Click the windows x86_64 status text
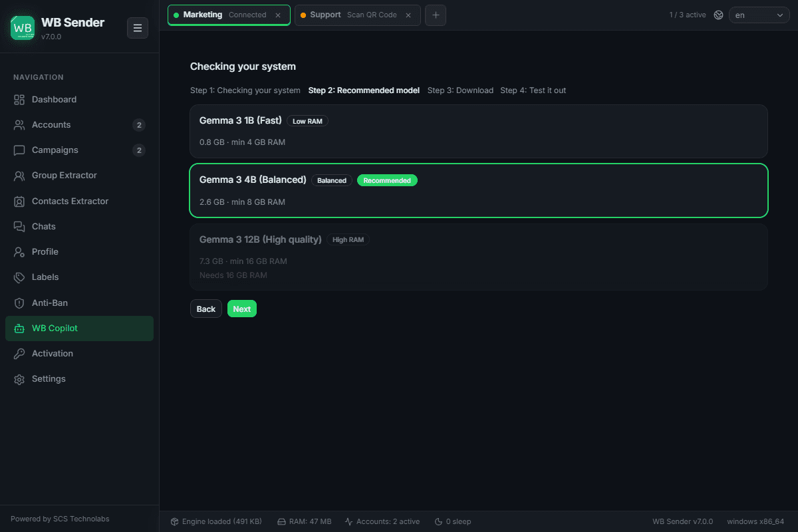 pyautogui.click(x=755, y=521)
